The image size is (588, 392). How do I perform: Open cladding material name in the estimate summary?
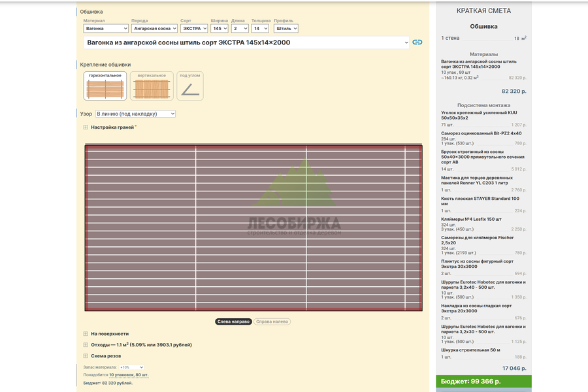click(x=478, y=64)
